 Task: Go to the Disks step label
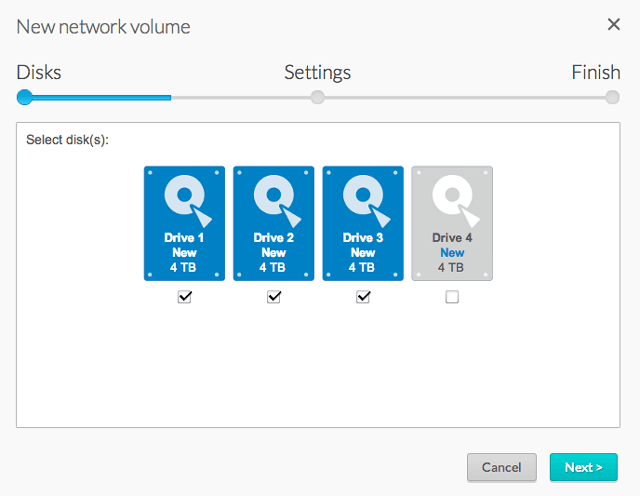[x=39, y=72]
